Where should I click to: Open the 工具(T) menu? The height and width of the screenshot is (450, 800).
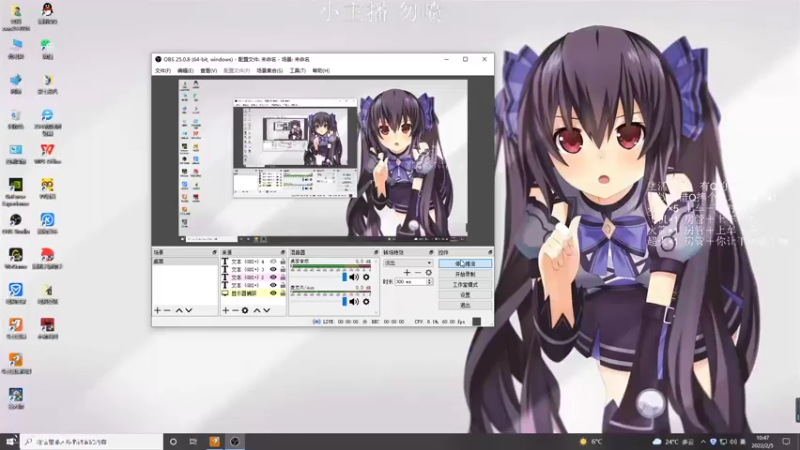coord(297,70)
